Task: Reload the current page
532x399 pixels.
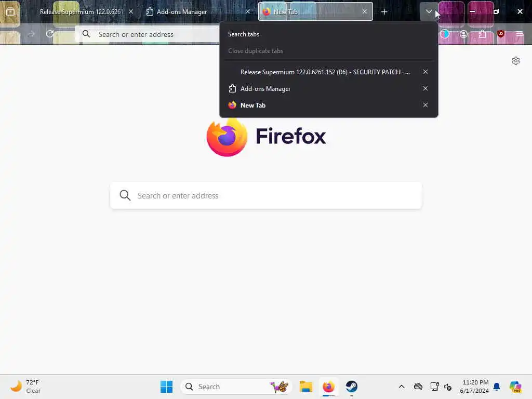Action: pyautogui.click(x=50, y=34)
